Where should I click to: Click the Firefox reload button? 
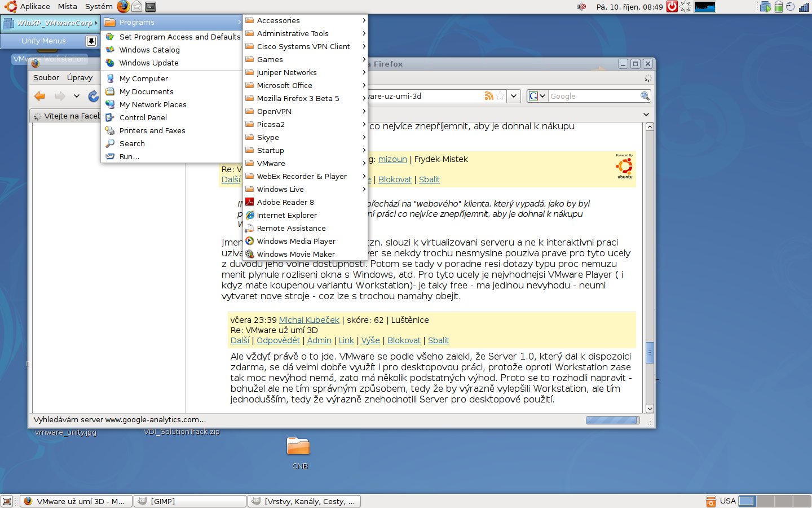[x=94, y=96]
